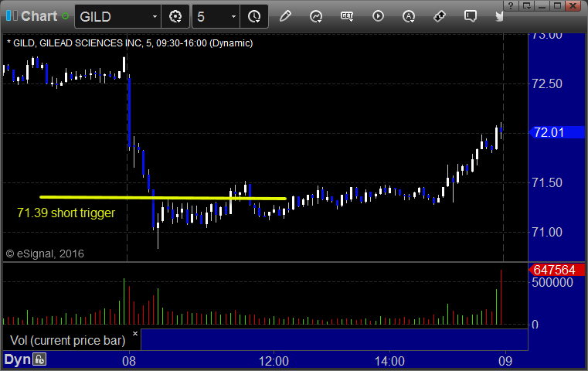Image resolution: width=588 pixels, height=371 pixels.
Task: Start bar replay with play icon
Action: [x=378, y=16]
